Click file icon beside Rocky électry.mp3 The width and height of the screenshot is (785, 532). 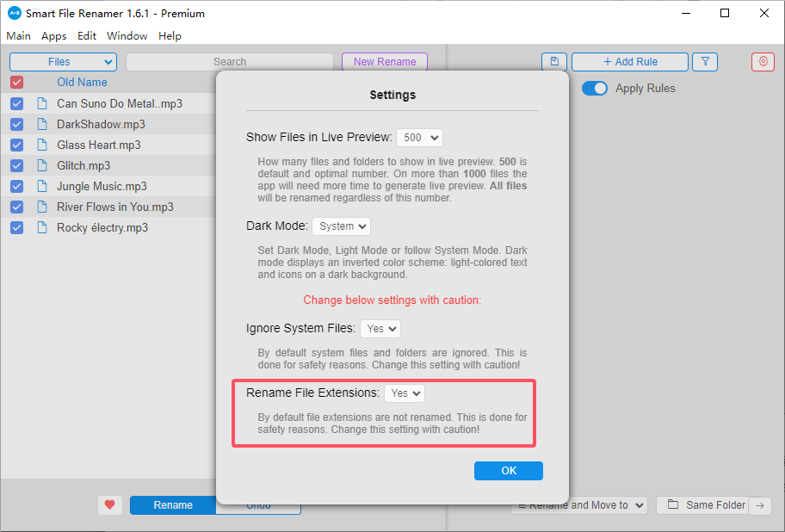pyautogui.click(x=42, y=228)
